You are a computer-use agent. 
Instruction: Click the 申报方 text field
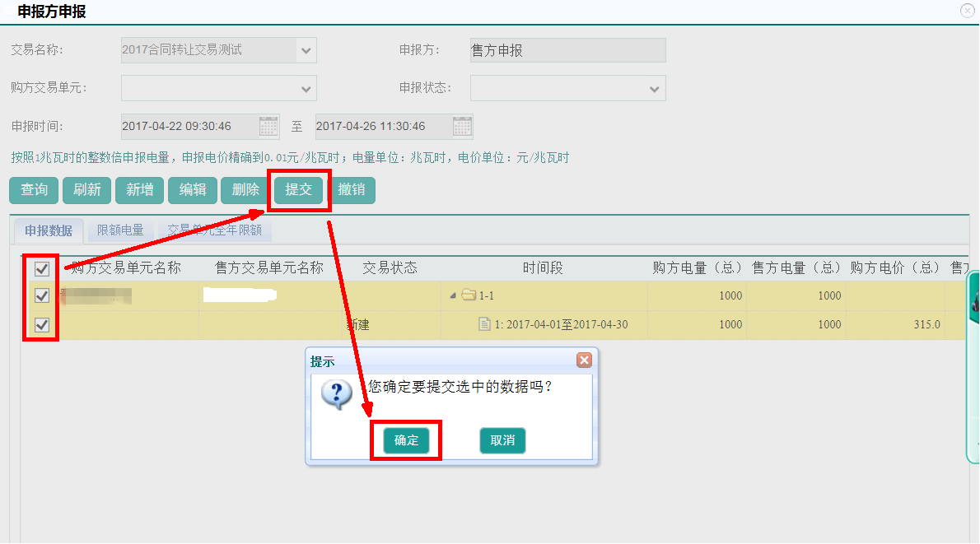[x=567, y=51]
